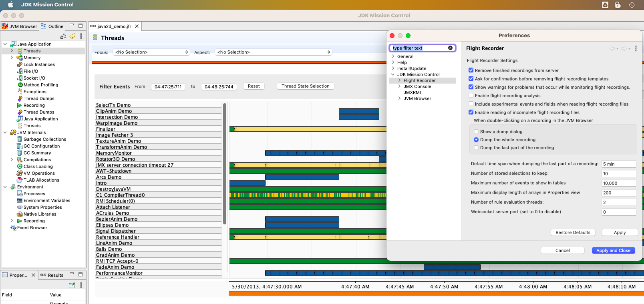Click the System Properties icon
644x304 pixels.
point(19,207)
